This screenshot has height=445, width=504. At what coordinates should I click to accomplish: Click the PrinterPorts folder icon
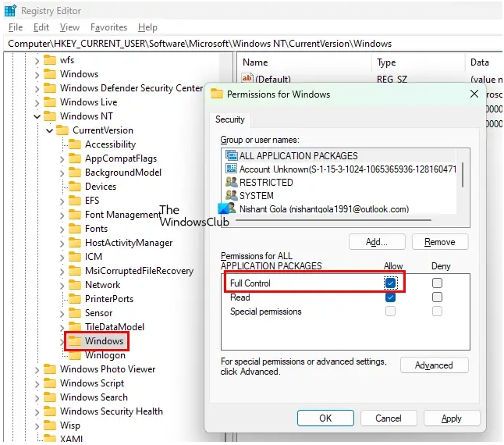coord(75,299)
